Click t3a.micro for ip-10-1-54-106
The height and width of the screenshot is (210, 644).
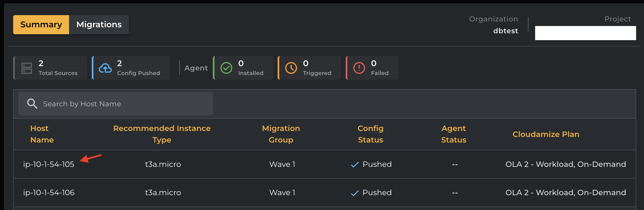coord(163,193)
